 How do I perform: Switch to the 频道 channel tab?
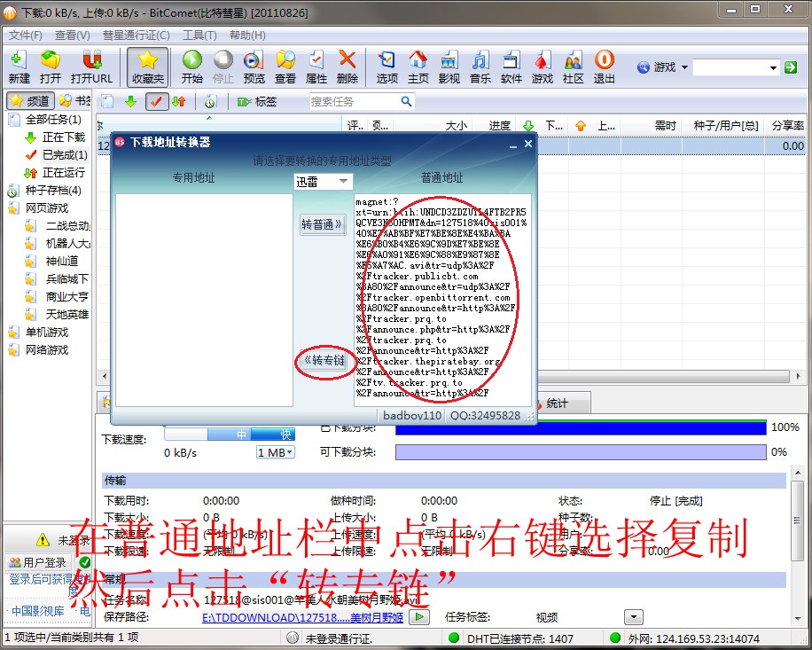pos(30,101)
